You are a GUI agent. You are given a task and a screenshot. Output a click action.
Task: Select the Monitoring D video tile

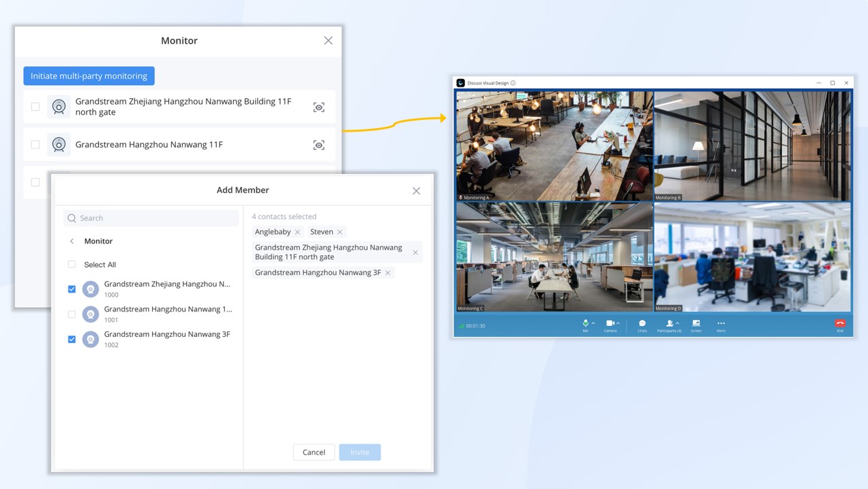[752, 257]
